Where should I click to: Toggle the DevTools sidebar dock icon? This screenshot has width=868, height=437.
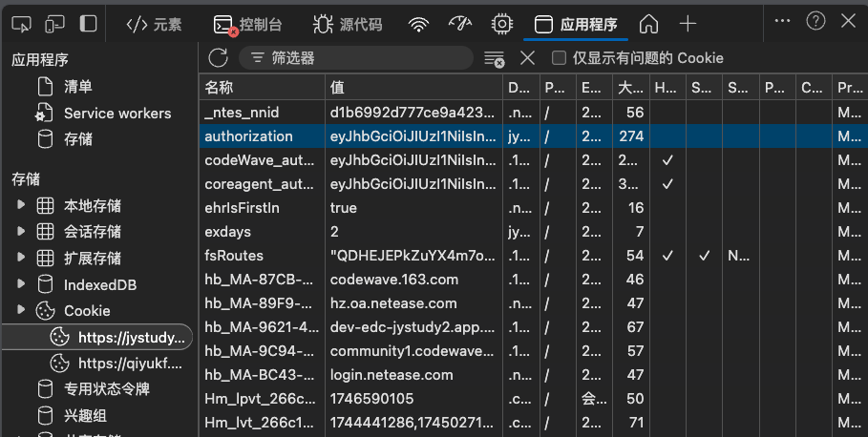pos(88,24)
